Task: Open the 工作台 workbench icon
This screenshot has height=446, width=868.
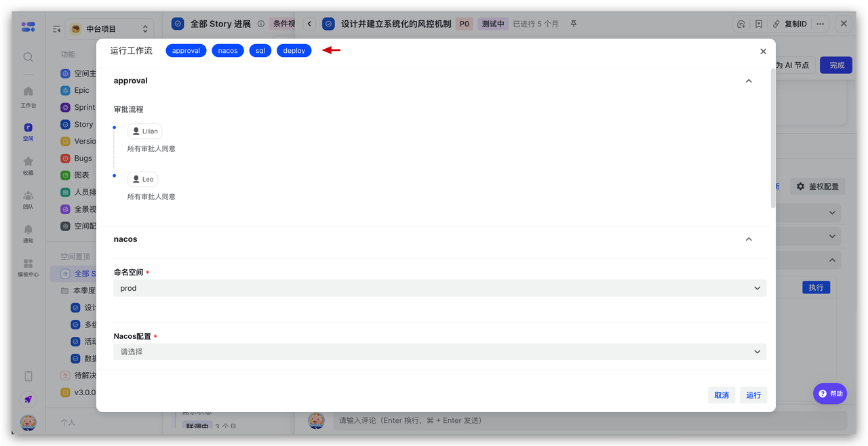Action: click(x=28, y=96)
